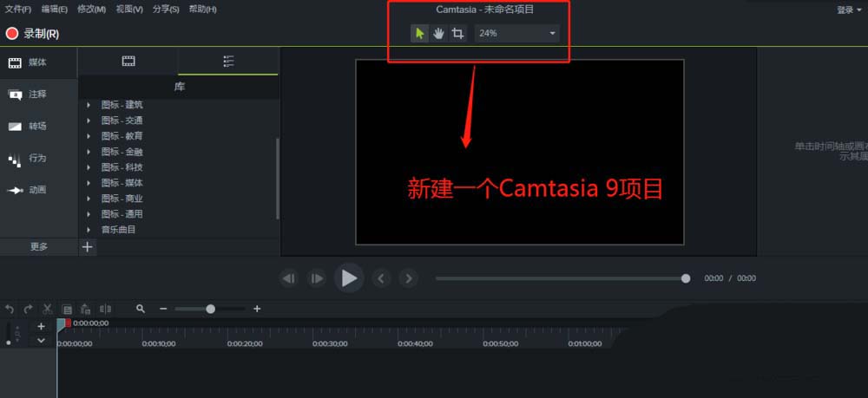Screen dimensions: 868x398
Task: Open the 转场 transitions panel
Action: coord(39,127)
